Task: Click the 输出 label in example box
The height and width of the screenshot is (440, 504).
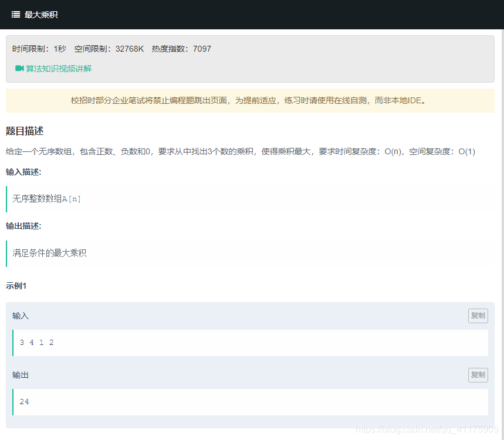Action: click(21, 375)
